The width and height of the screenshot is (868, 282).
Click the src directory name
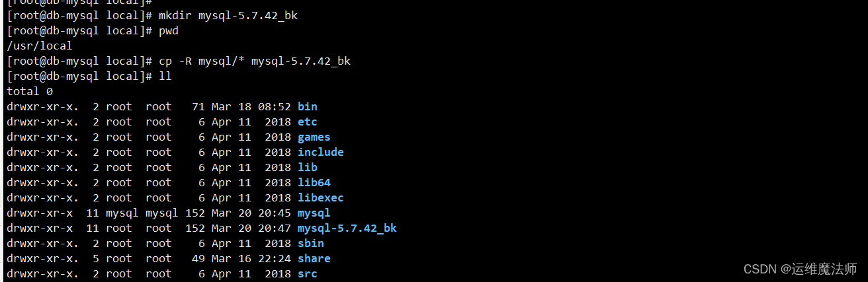(307, 273)
